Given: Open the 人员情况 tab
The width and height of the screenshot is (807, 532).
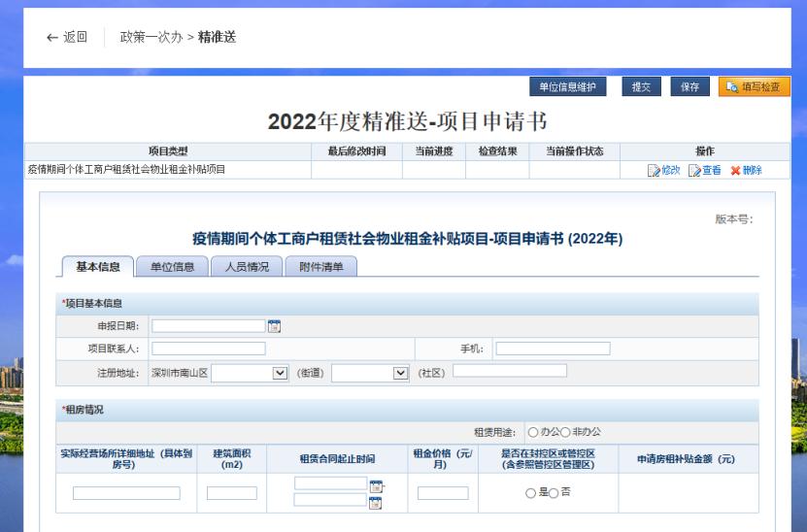Looking at the screenshot, I should click(247, 267).
